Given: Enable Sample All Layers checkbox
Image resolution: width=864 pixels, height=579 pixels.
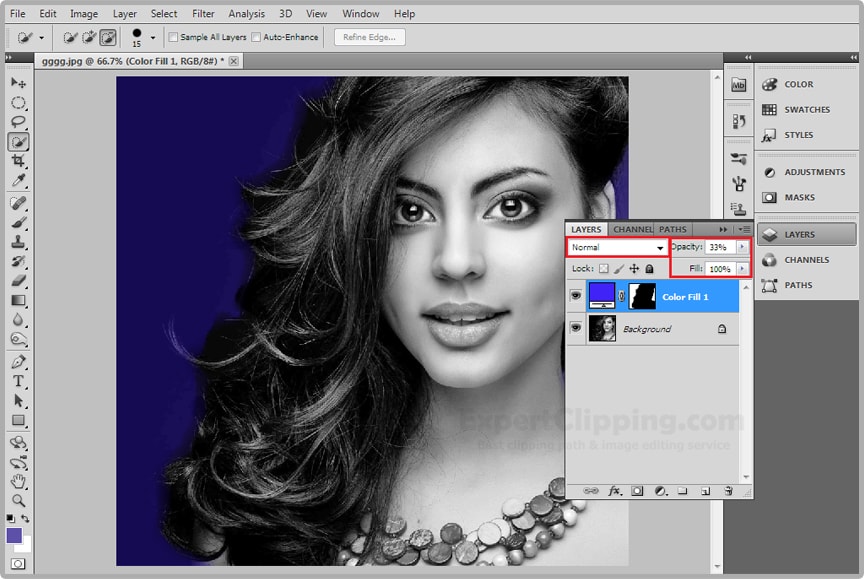Looking at the screenshot, I should (174, 38).
